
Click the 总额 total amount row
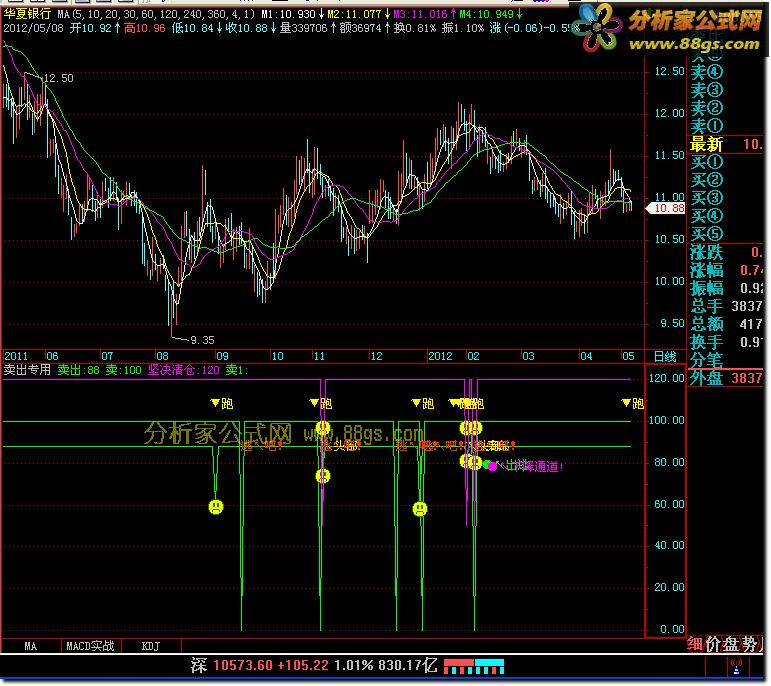(727, 324)
